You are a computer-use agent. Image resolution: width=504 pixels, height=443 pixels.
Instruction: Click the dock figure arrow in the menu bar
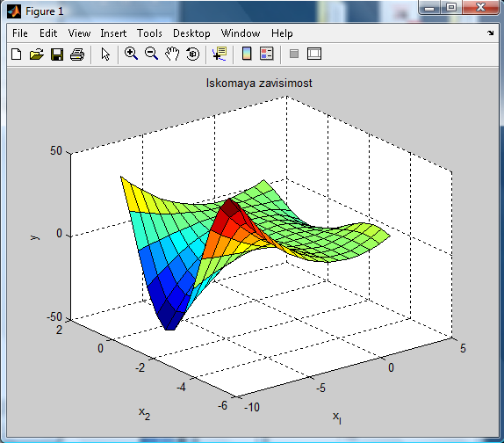491,33
